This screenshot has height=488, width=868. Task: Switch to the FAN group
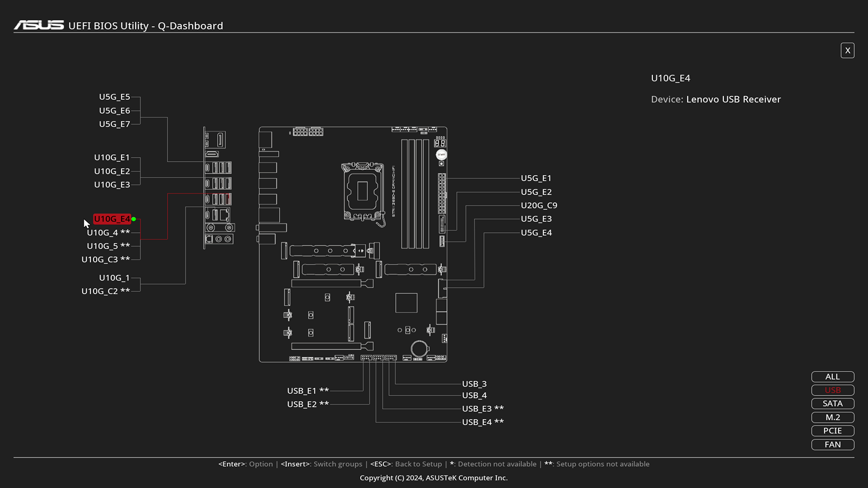pyautogui.click(x=832, y=445)
